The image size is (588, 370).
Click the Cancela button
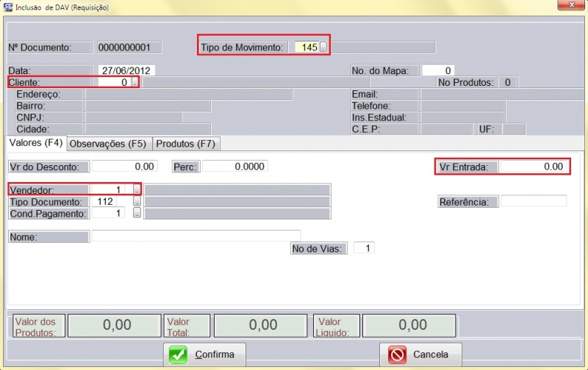coord(420,355)
